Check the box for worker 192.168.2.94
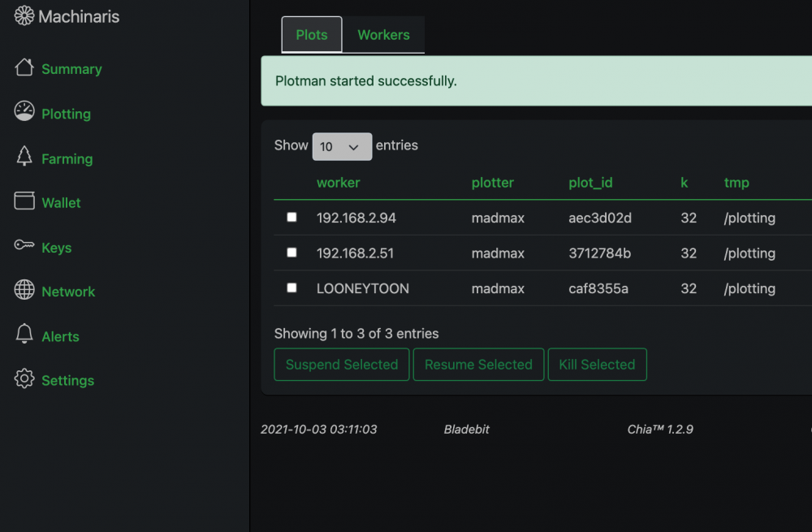The width and height of the screenshot is (812, 532). (x=292, y=217)
